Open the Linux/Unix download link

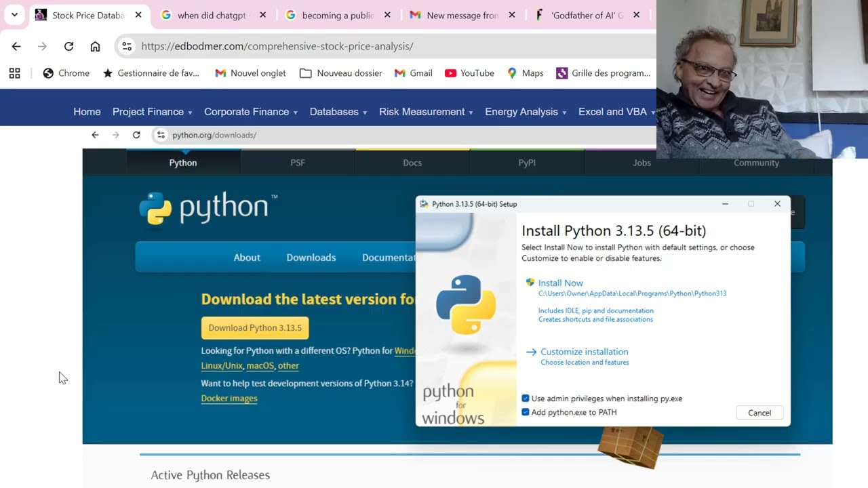coord(222,365)
